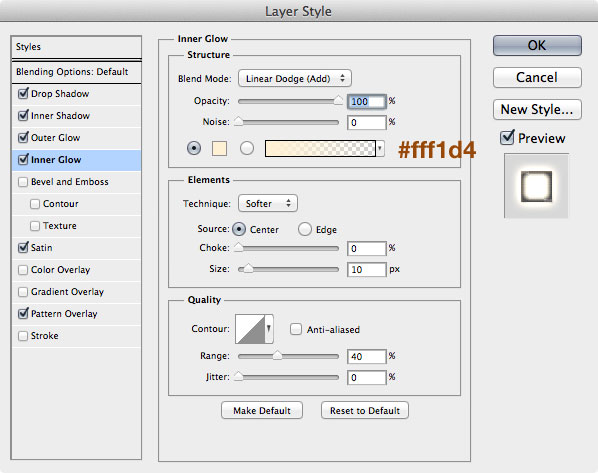Click the Jitter slider handle
The image size is (598, 473).
coord(238,376)
